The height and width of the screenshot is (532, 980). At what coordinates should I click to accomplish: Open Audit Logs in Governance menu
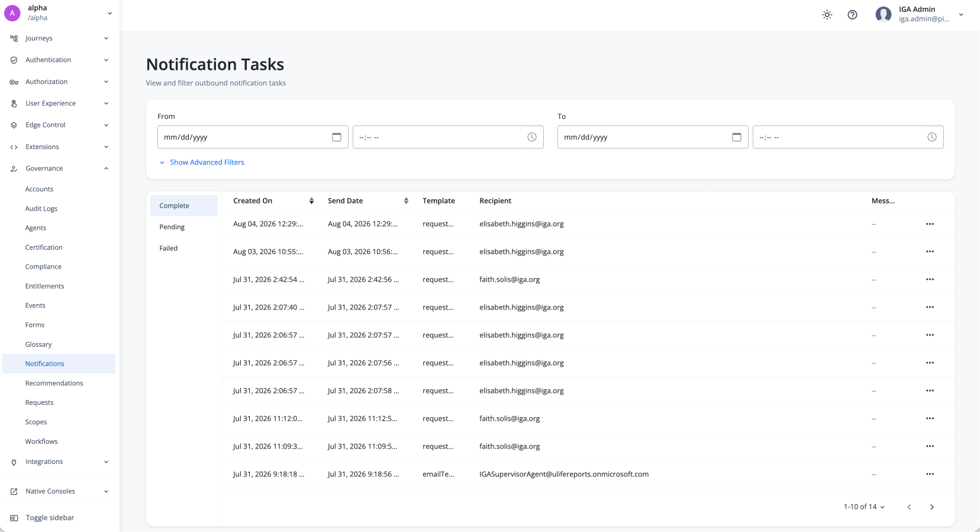tap(41, 209)
